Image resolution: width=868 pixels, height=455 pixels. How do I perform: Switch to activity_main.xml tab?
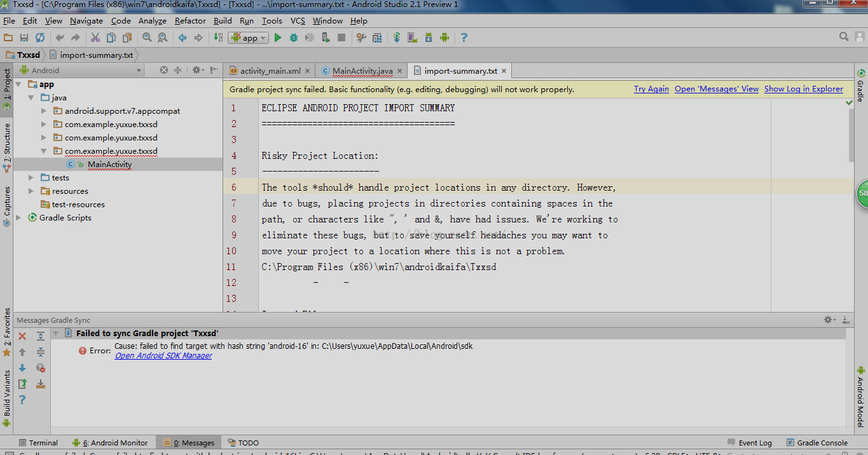[x=270, y=71]
